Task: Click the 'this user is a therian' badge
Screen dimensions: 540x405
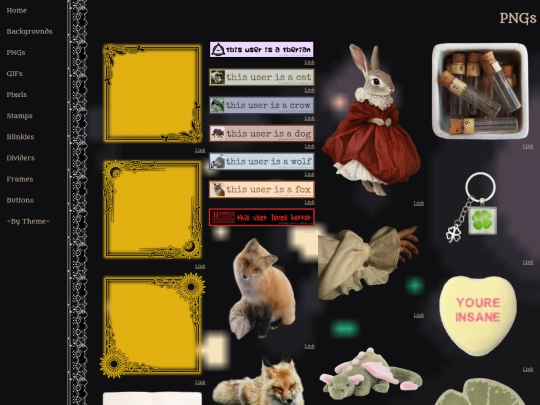Action: (x=262, y=50)
